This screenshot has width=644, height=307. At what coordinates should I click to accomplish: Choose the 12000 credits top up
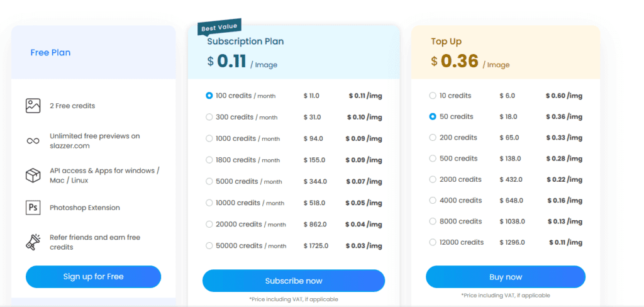point(432,242)
